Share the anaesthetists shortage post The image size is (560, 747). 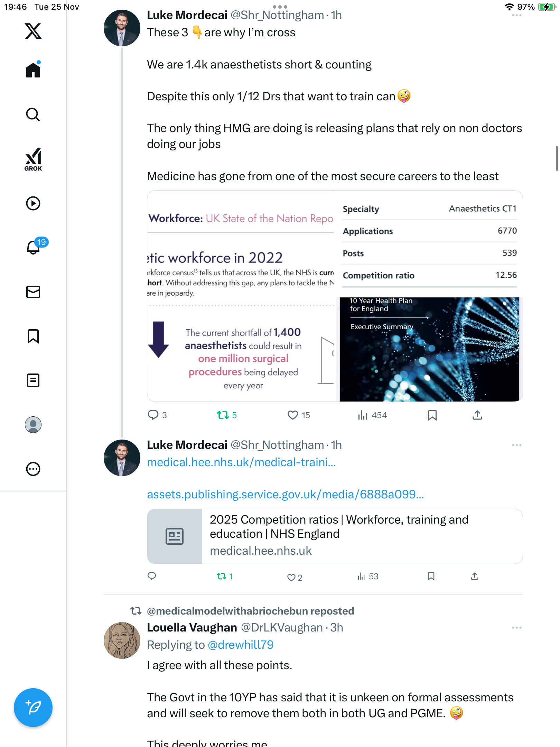coord(477,415)
